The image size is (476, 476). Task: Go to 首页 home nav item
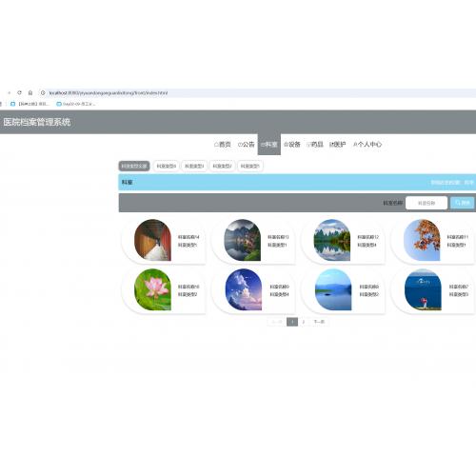223,145
